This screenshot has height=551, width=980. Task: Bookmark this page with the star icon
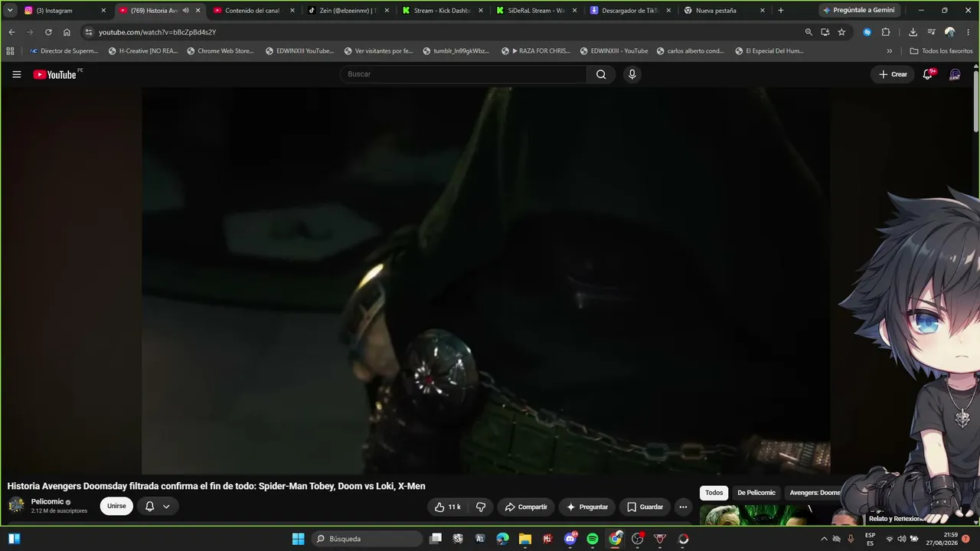pos(841,32)
